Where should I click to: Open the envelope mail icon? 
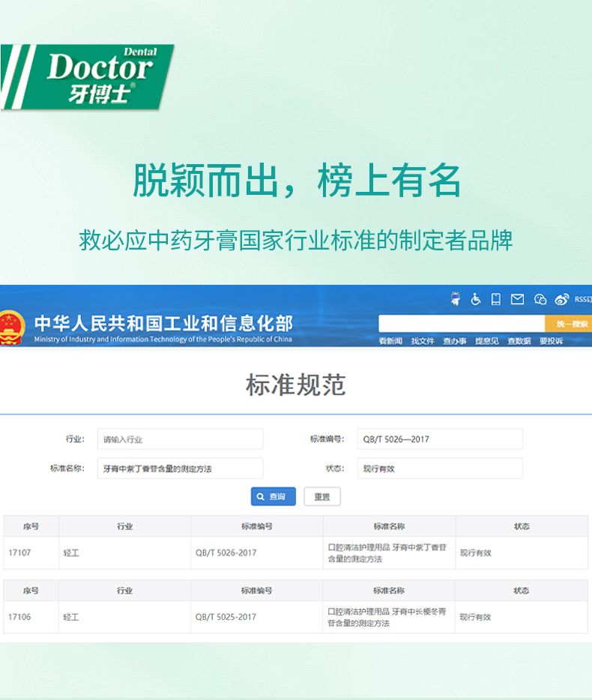pyautogui.click(x=517, y=299)
